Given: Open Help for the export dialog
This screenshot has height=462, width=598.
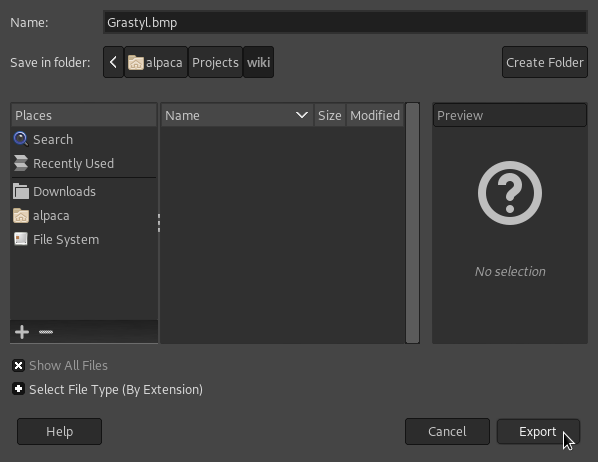Looking at the screenshot, I should pos(59,431).
